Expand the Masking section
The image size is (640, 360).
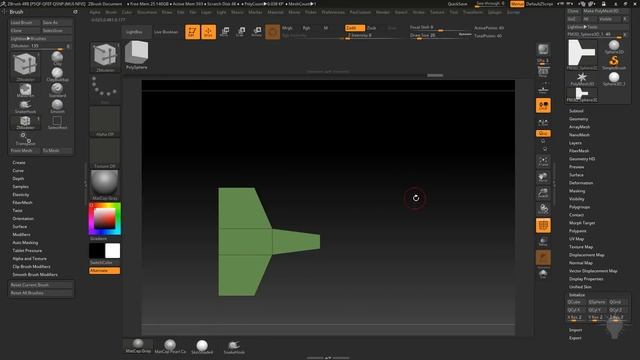[x=577, y=191]
